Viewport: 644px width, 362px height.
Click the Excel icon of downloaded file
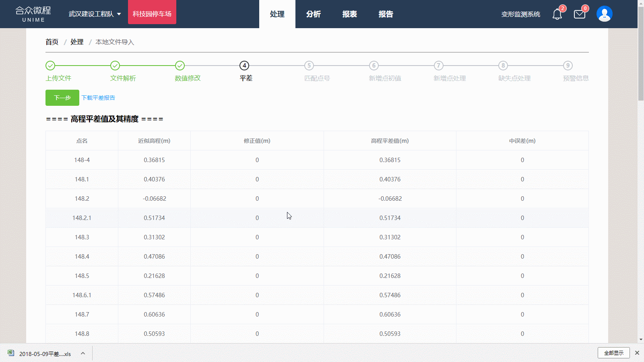pos(11,353)
